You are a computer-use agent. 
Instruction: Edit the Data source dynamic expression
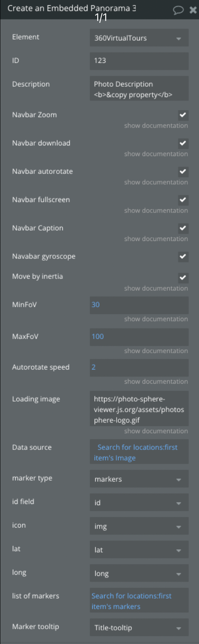tap(139, 452)
